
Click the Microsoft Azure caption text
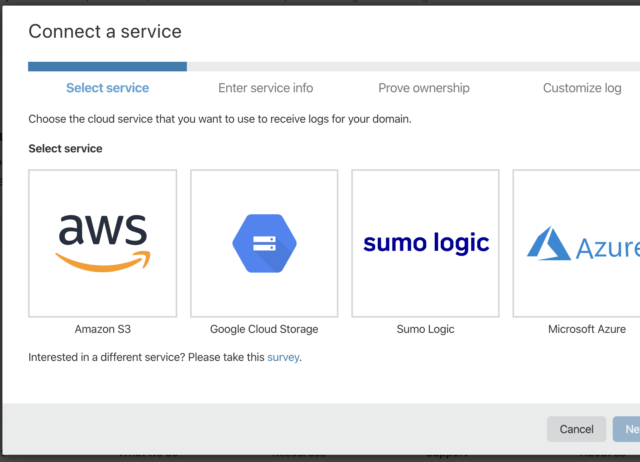click(587, 329)
